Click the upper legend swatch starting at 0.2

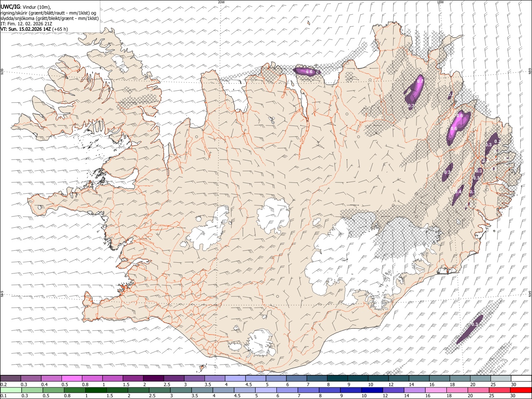coord(11,379)
